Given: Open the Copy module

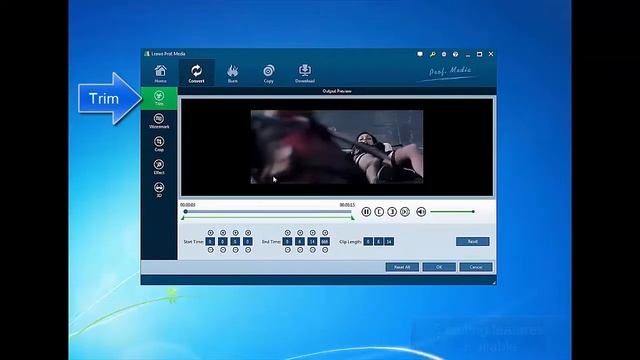Looking at the screenshot, I should pyautogui.click(x=269, y=73).
